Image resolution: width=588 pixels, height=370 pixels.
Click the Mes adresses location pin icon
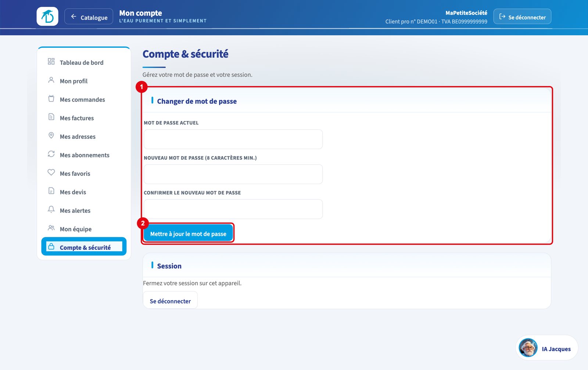(x=51, y=135)
